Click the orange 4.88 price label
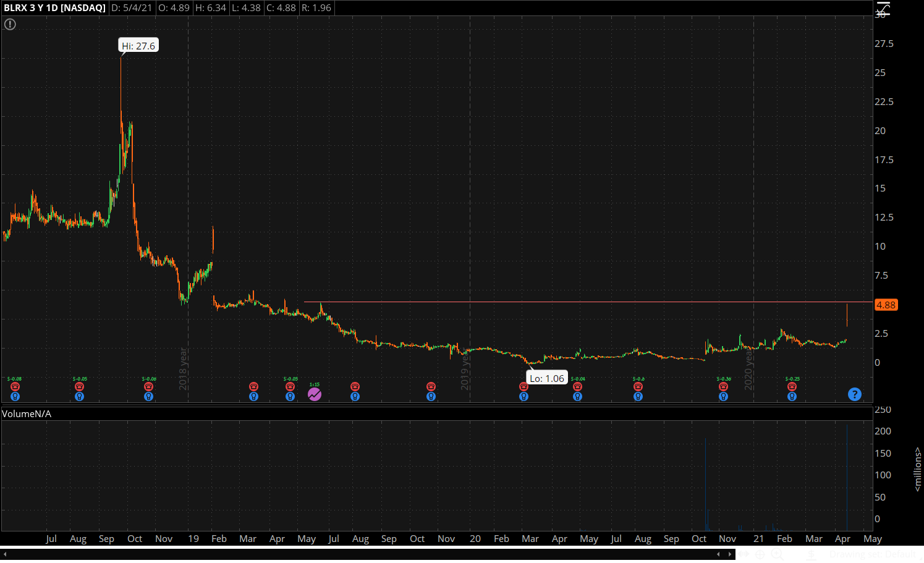Screen dimensions: 924x563 886,305
